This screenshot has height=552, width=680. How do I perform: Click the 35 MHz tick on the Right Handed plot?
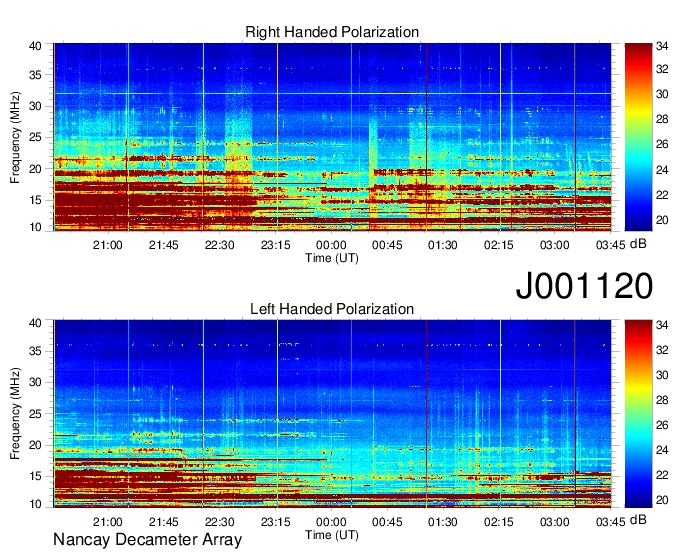tap(35, 75)
